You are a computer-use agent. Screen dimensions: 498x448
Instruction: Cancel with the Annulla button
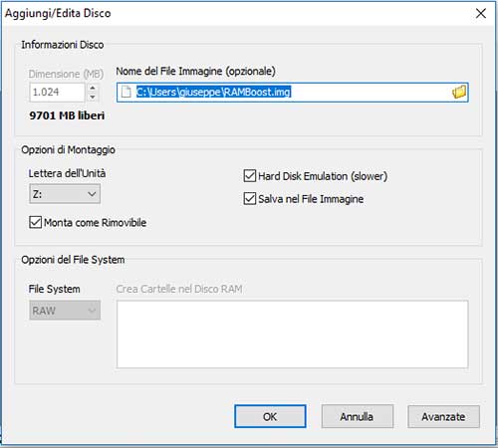point(357,416)
